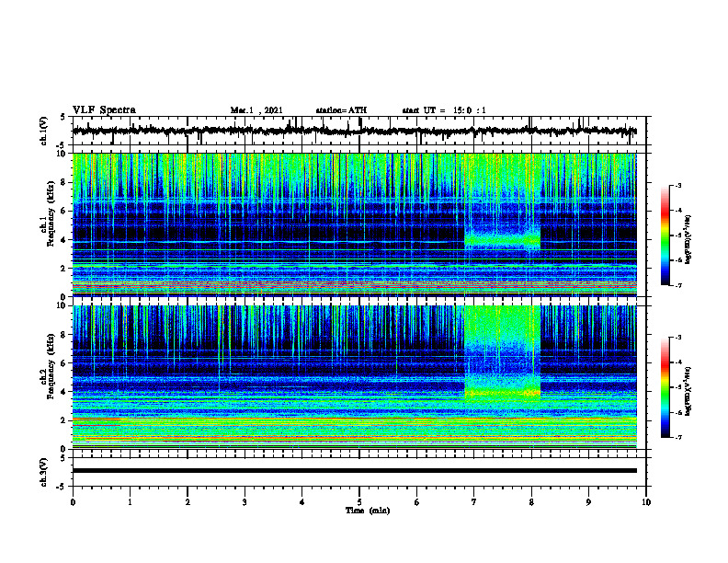Click time axis tick label "2"
728x563 pixels.
click(x=188, y=502)
